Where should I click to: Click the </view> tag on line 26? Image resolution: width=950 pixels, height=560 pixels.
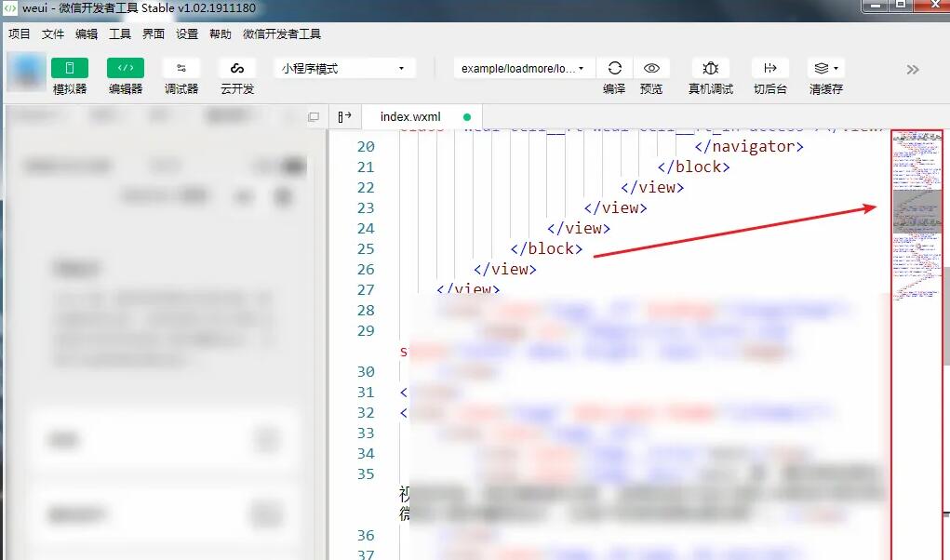coord(505,270)
